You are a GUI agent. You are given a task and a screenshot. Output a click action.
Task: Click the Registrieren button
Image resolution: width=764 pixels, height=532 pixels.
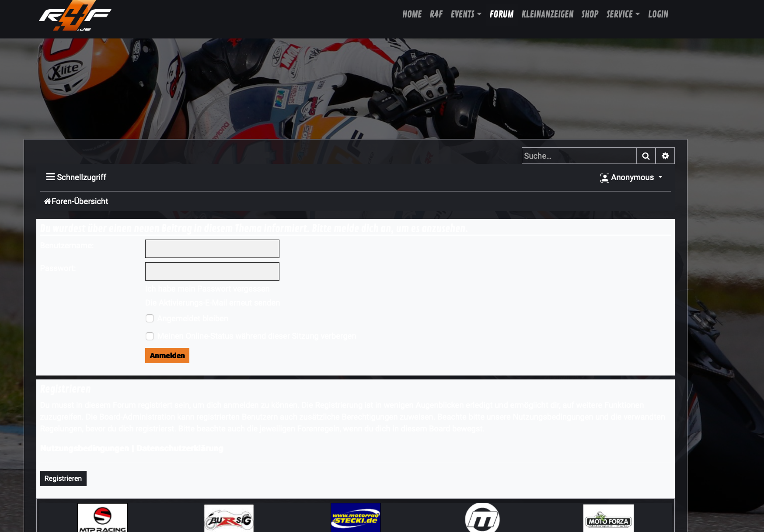[x=63, y=478]
